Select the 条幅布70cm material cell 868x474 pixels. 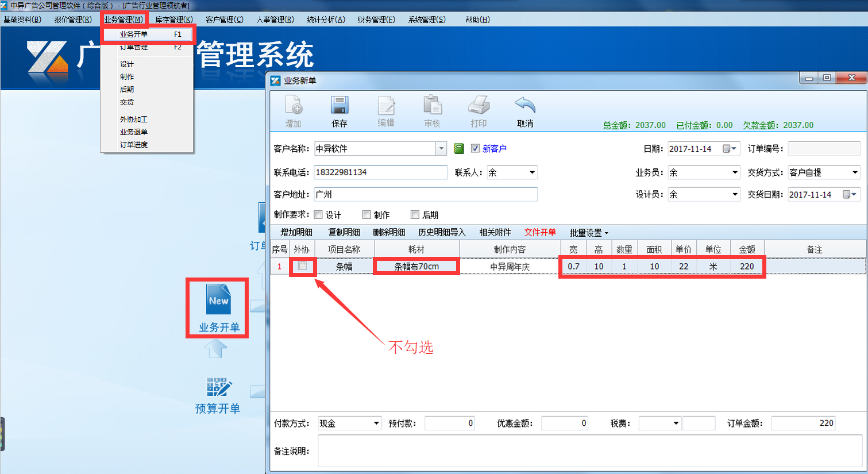pyautogui.click(x=416, y=267)
